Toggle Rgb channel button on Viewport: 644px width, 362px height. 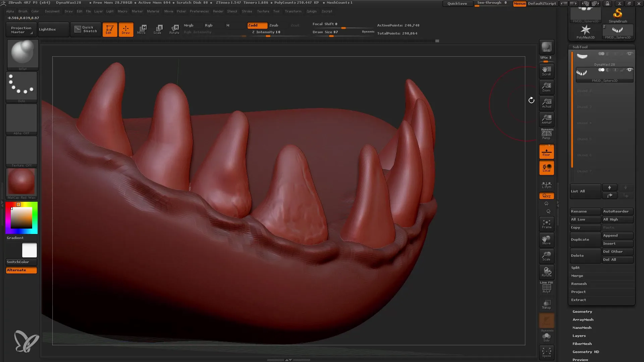point(209,25)
